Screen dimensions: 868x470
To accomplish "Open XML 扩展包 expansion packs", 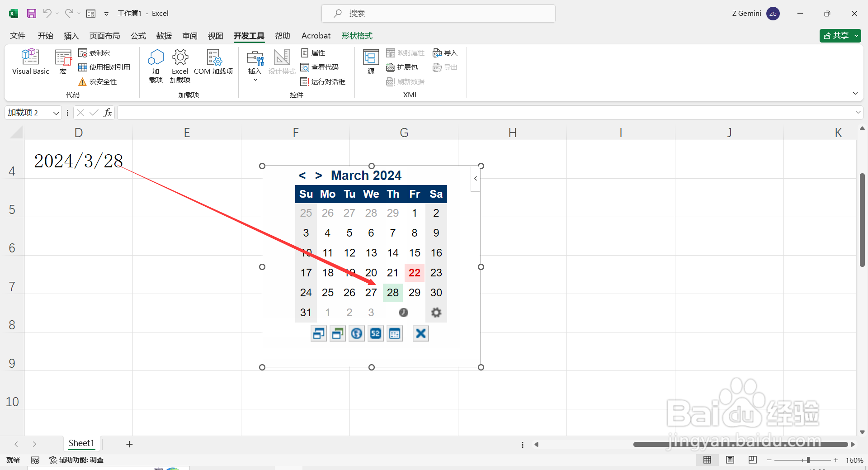I will (x=402, y=67).
